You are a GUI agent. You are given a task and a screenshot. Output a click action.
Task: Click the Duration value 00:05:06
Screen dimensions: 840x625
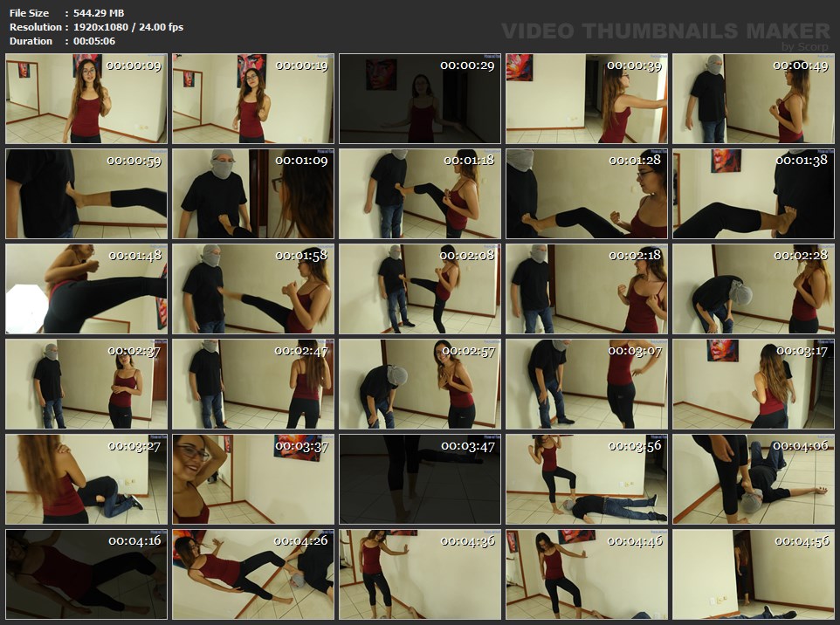point(94,41)
